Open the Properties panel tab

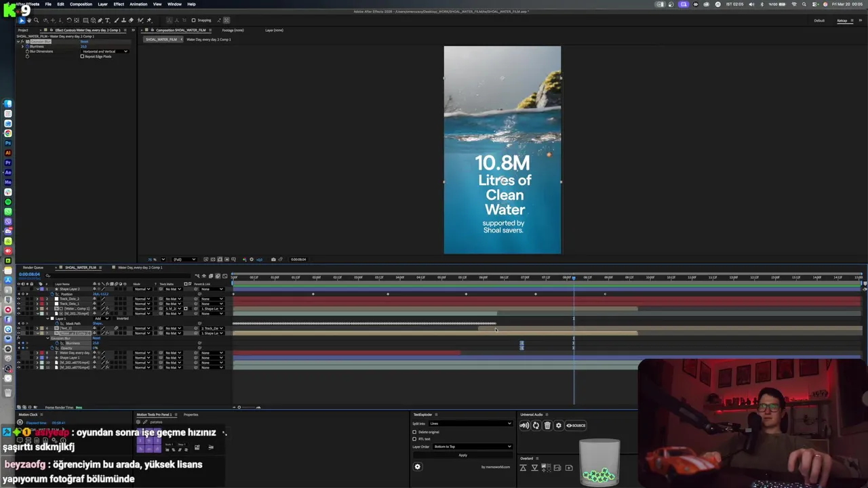coord(191,414)
